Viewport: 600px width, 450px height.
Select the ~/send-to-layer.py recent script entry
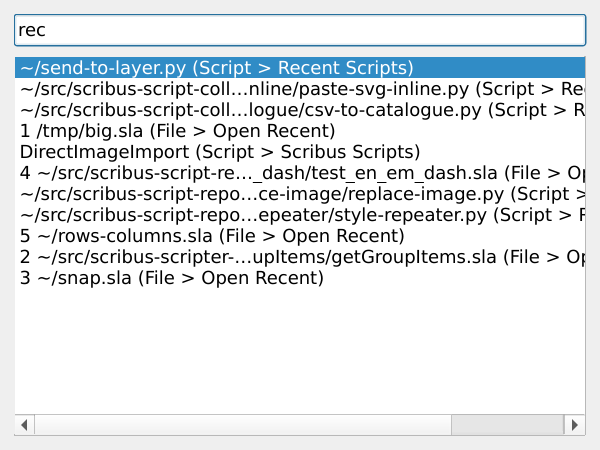point(216,68)
